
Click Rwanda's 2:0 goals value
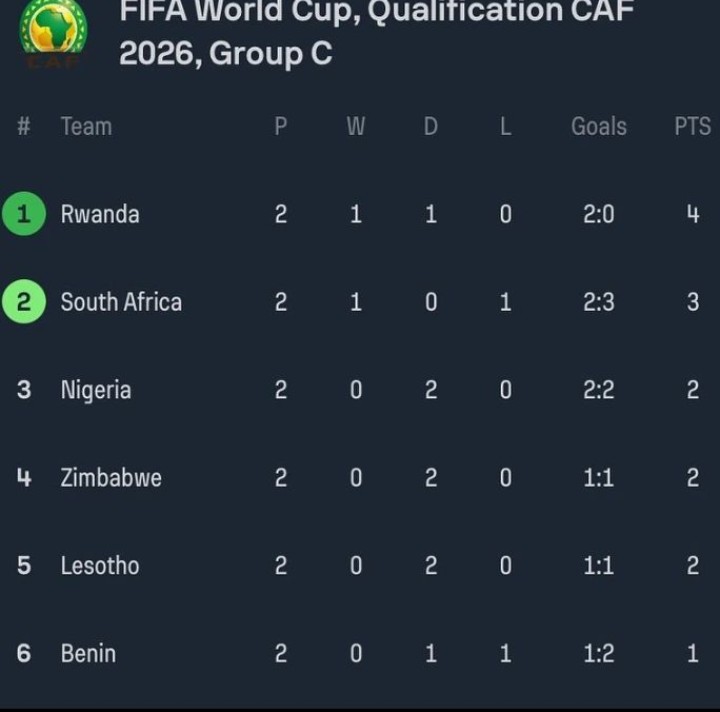(x=599, y=214)
